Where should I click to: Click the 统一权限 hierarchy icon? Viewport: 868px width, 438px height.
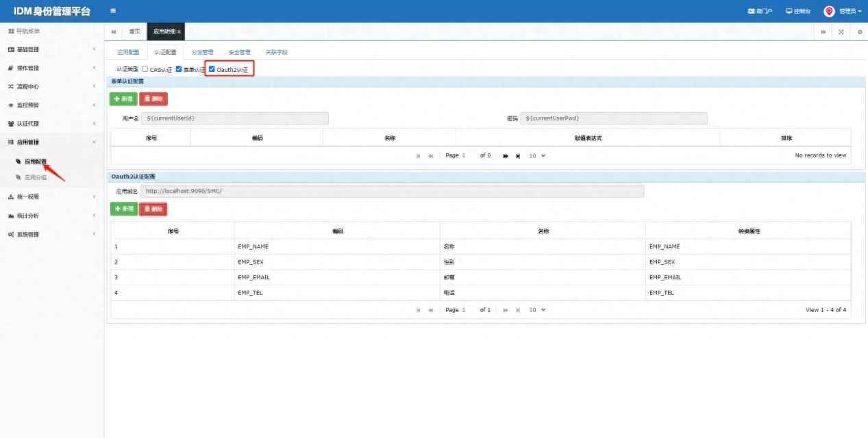coord(11,197)
